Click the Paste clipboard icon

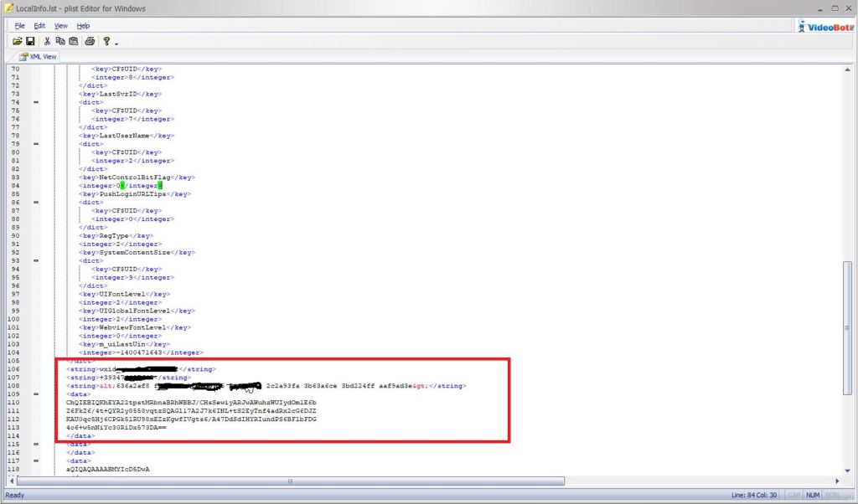pyautogui.click(x=74, y=41)
